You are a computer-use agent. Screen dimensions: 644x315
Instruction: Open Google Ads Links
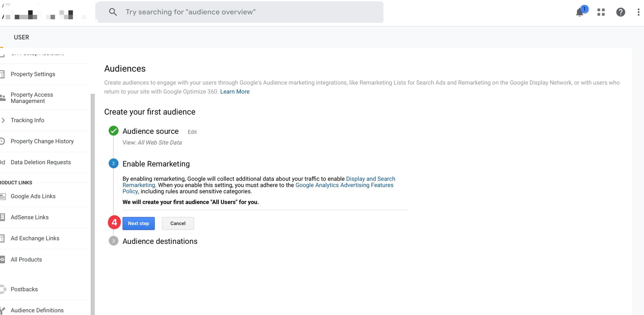[33, 196]
